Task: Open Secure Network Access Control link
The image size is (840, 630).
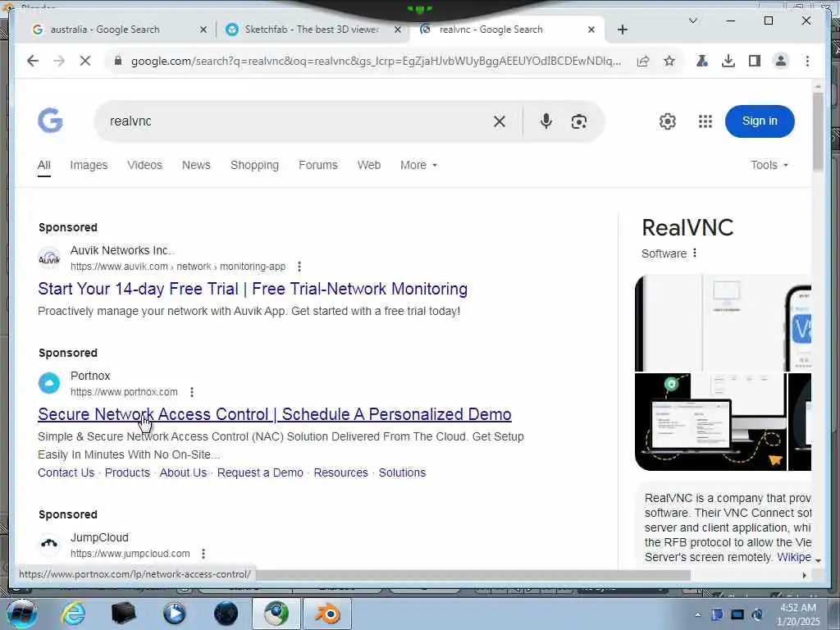Action: point(275,414)
